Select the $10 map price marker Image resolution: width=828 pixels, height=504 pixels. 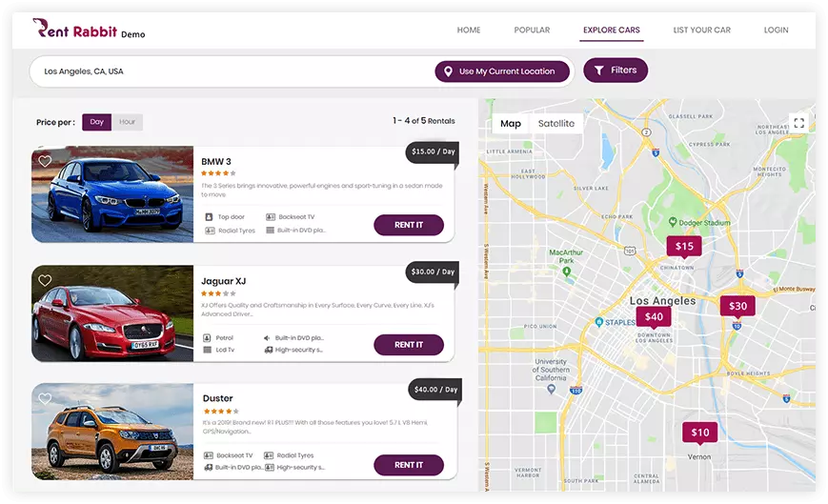[x=700, y=433]
